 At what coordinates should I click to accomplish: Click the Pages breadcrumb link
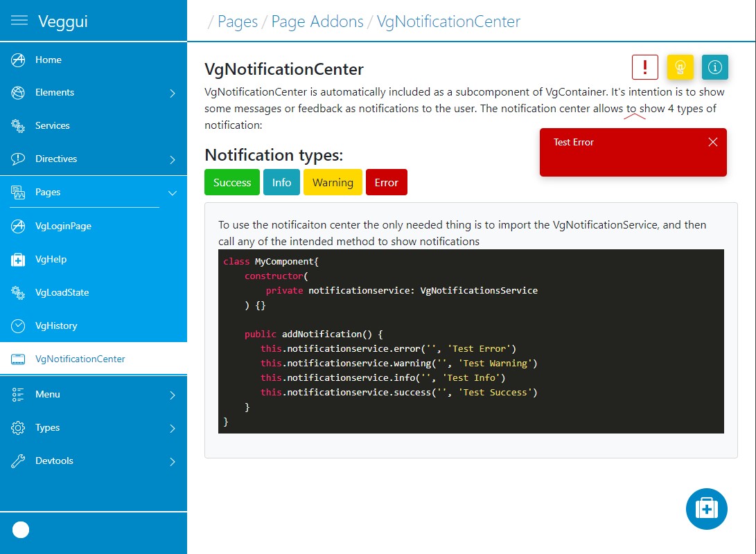pos(238,21)
